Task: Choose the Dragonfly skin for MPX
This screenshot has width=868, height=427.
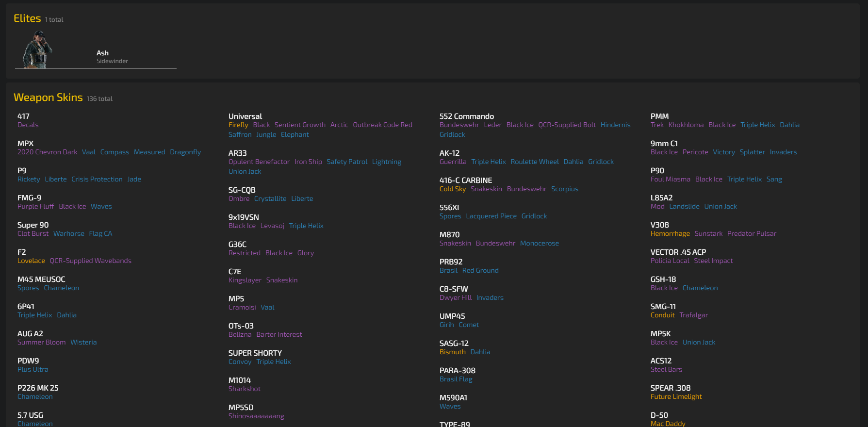Action: point(185,152)
